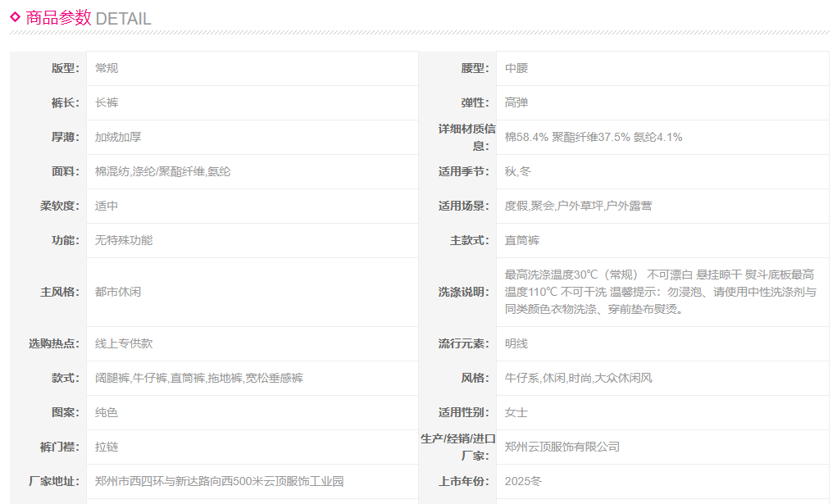Click the 面料 value starting with 棉混纺
Screen dimensions: 837x504
162,171
